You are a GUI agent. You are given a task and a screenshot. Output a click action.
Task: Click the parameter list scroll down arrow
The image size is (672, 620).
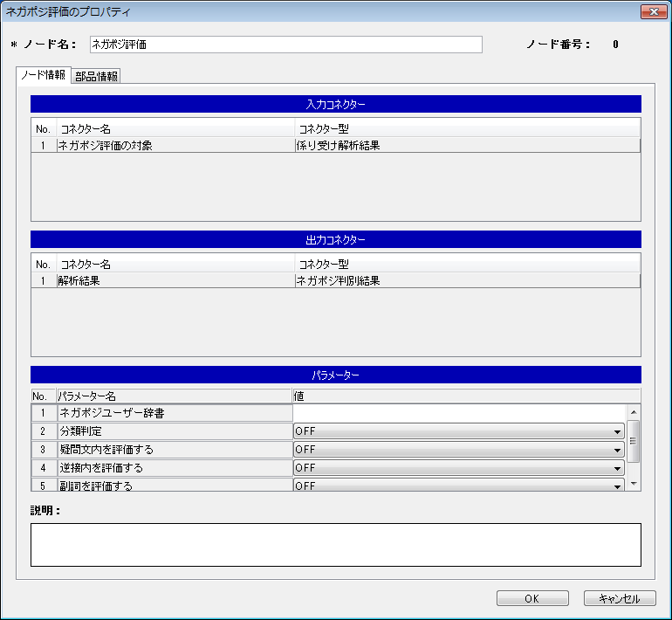[634, 484]
